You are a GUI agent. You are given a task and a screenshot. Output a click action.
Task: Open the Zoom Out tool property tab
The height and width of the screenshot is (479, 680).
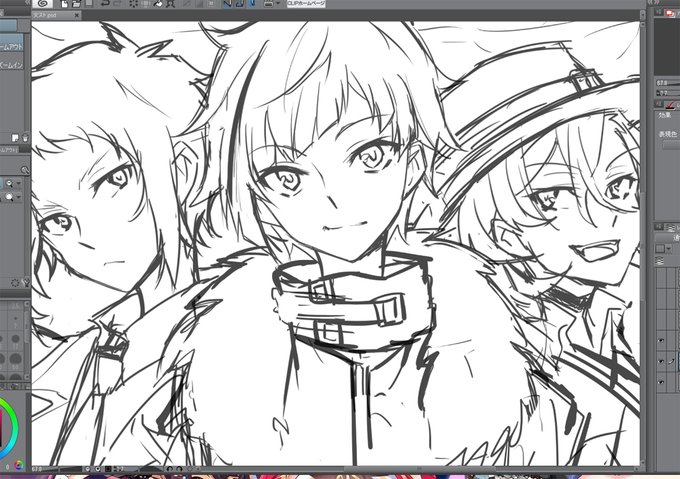point(9,150)
